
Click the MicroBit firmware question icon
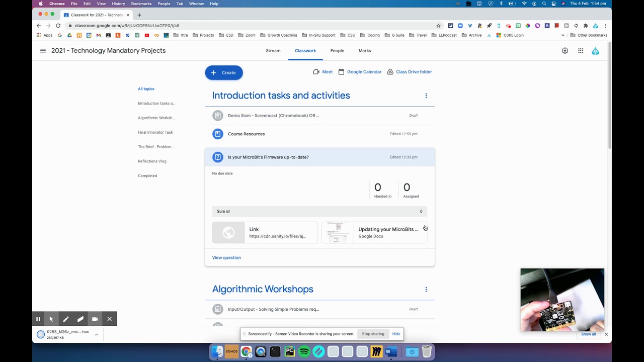(217, 157)
